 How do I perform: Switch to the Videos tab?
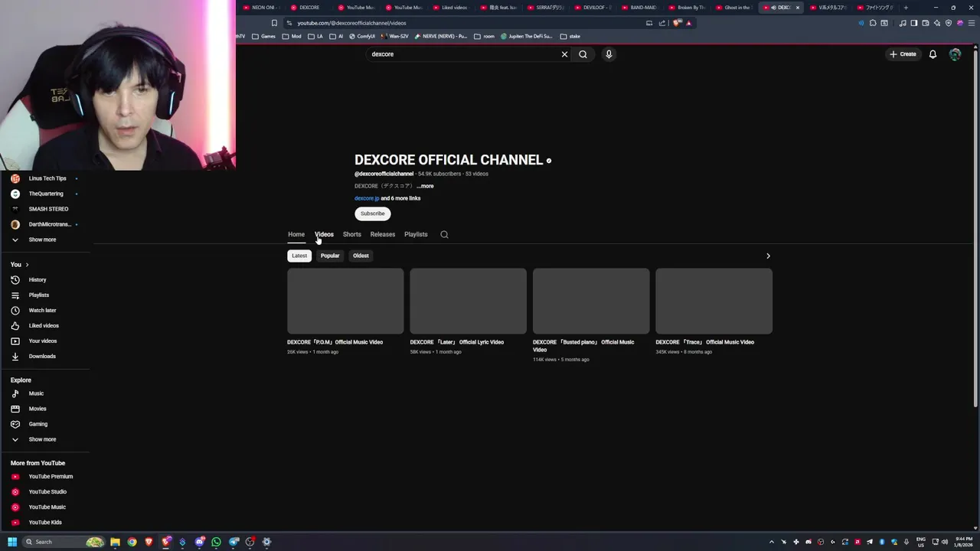click(x=324, y=234)
